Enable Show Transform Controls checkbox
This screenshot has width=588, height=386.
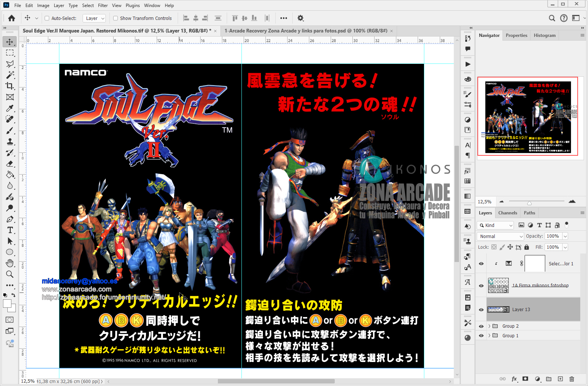pyautogui.click(x=115, y=18)
